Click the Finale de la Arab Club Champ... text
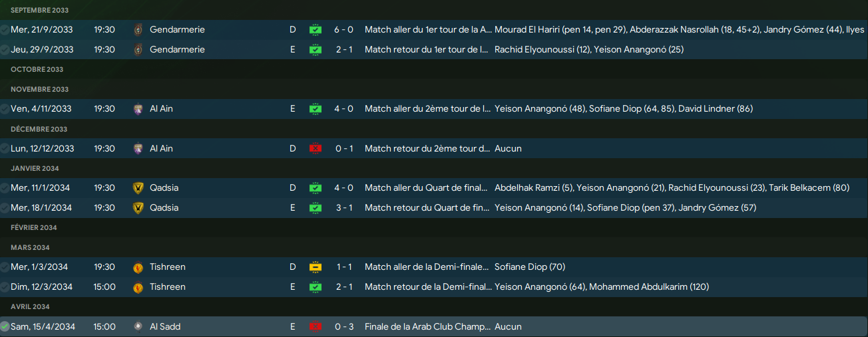This screenshot has height=337, width=868. coord(427,327)
